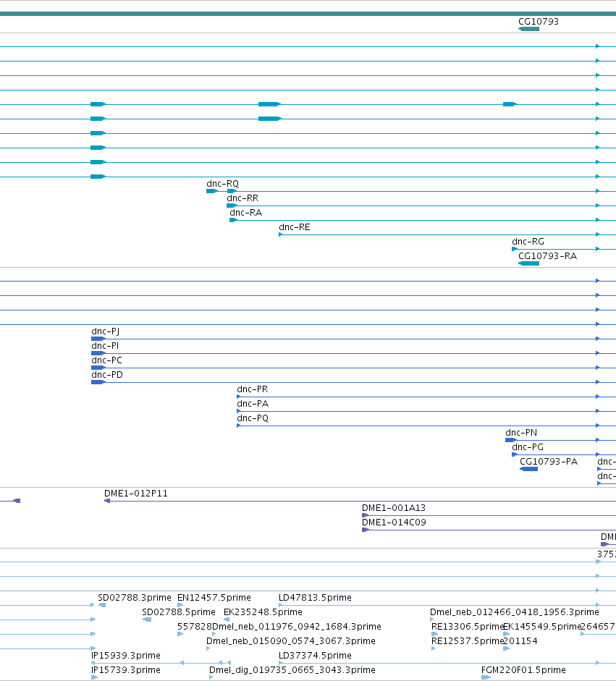Open the 201154 feature label

(x=520, y=641)
